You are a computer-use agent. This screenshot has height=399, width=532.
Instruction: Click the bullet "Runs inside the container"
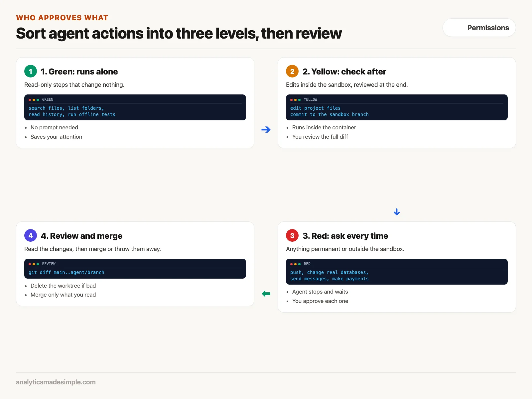324,127
